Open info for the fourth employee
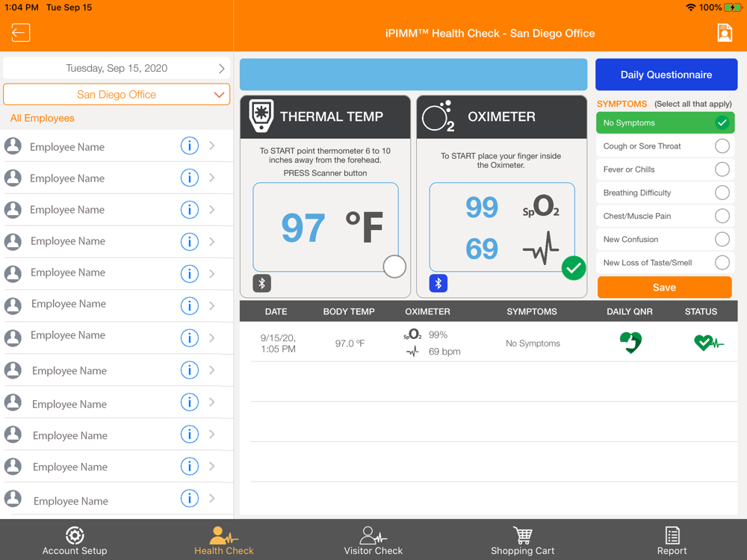This screenshot has height=560, width=747. [x=190, y=241]
